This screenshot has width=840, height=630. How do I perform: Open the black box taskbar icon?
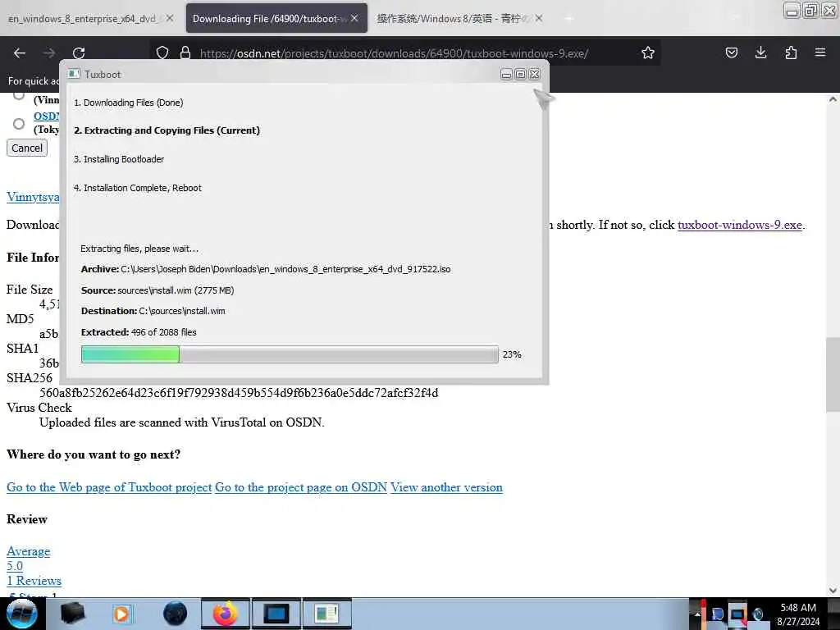pos(73,614)
